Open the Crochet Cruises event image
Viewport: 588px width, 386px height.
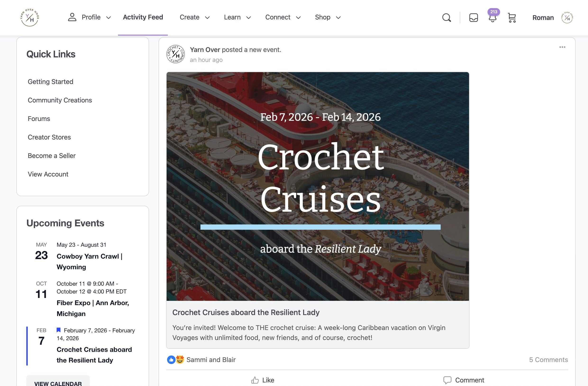(x=318, y=186)
